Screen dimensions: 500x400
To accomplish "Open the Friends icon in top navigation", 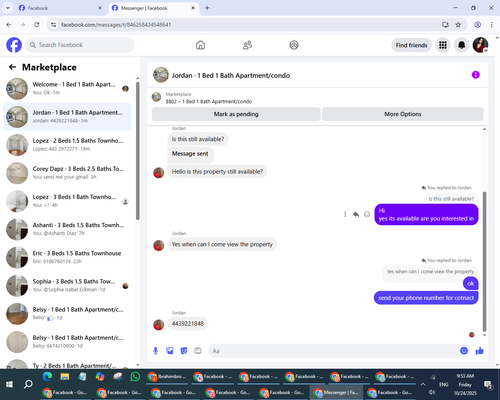I will coord(247,45).
